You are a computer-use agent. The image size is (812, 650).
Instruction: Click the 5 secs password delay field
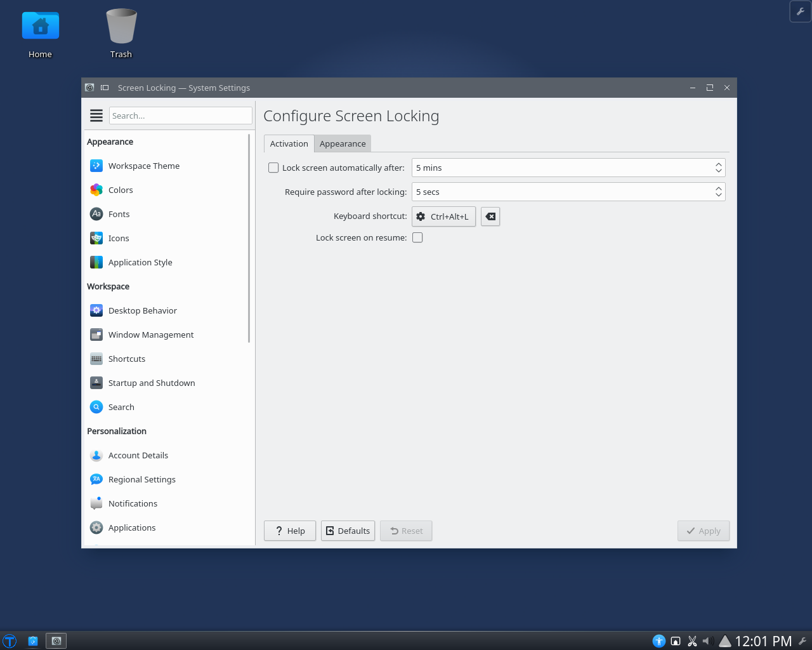click(568, 192)
